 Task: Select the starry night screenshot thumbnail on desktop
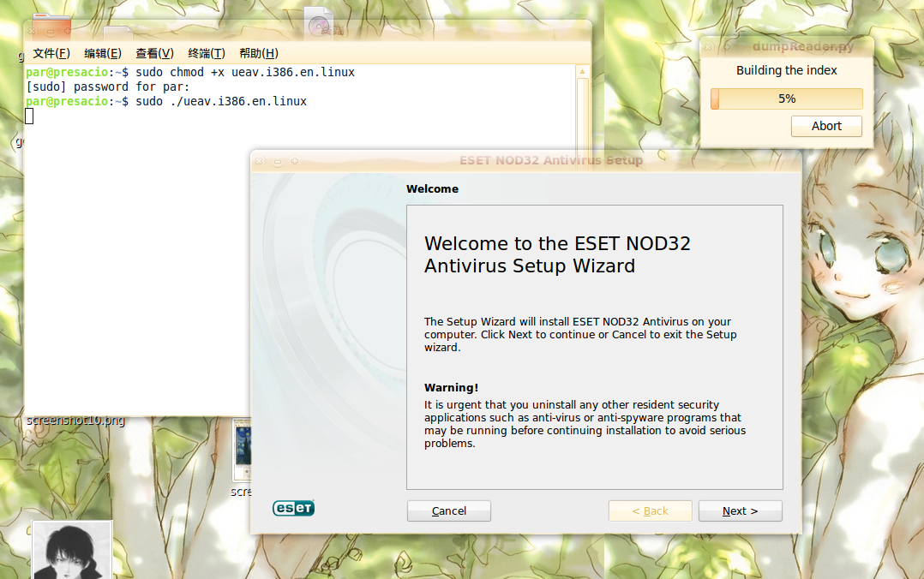pos(243,451)
